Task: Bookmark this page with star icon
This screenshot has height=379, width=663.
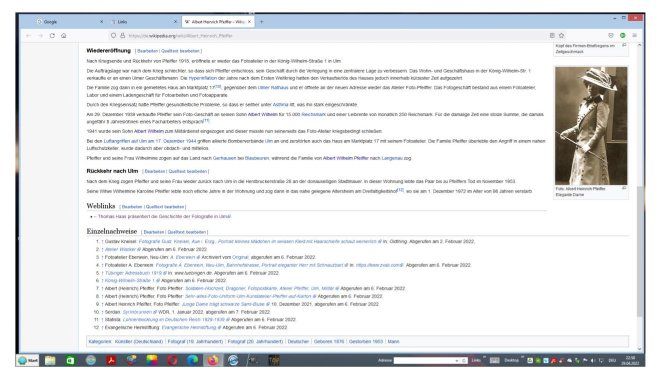Action: click(x=562, y=36)
